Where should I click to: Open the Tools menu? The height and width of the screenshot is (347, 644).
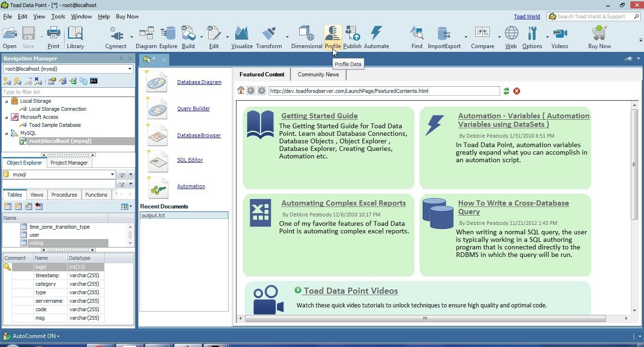(58, 16)
